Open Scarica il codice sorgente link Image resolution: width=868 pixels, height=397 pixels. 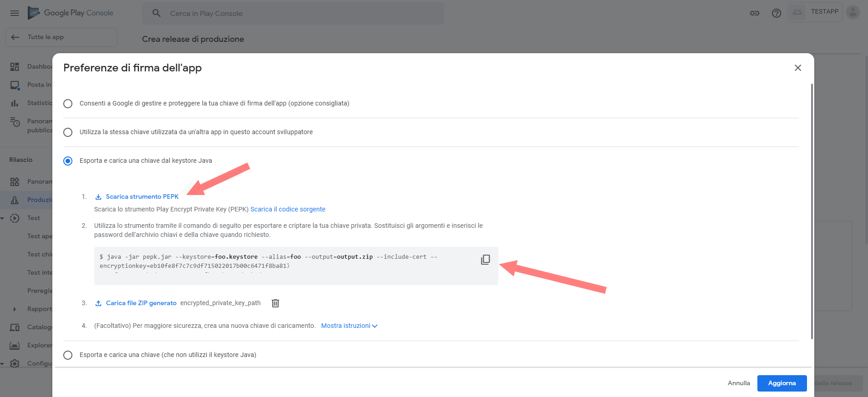tap(288, 209)
